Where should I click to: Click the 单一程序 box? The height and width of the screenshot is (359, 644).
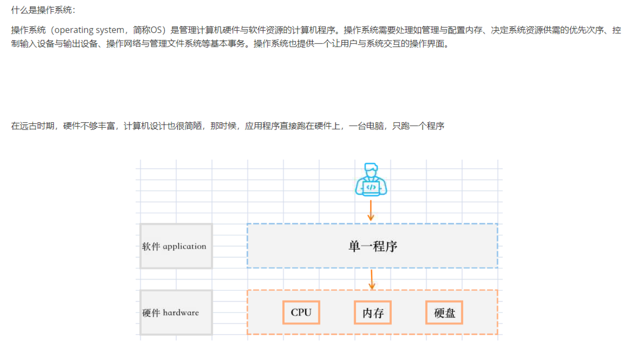point(372,246)
